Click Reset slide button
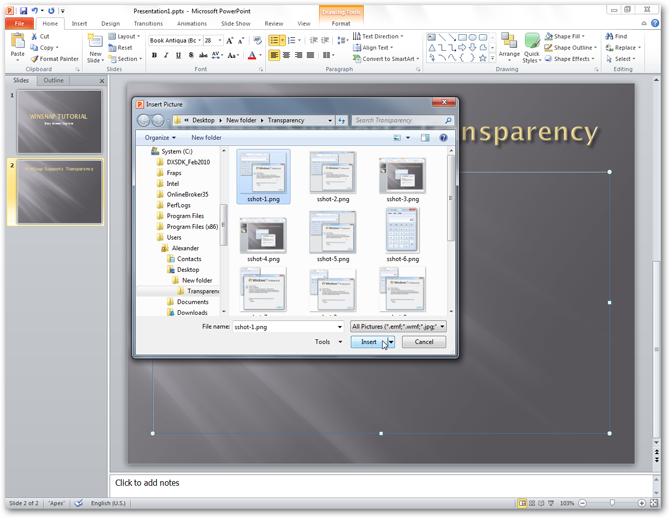 pos(120,48)
